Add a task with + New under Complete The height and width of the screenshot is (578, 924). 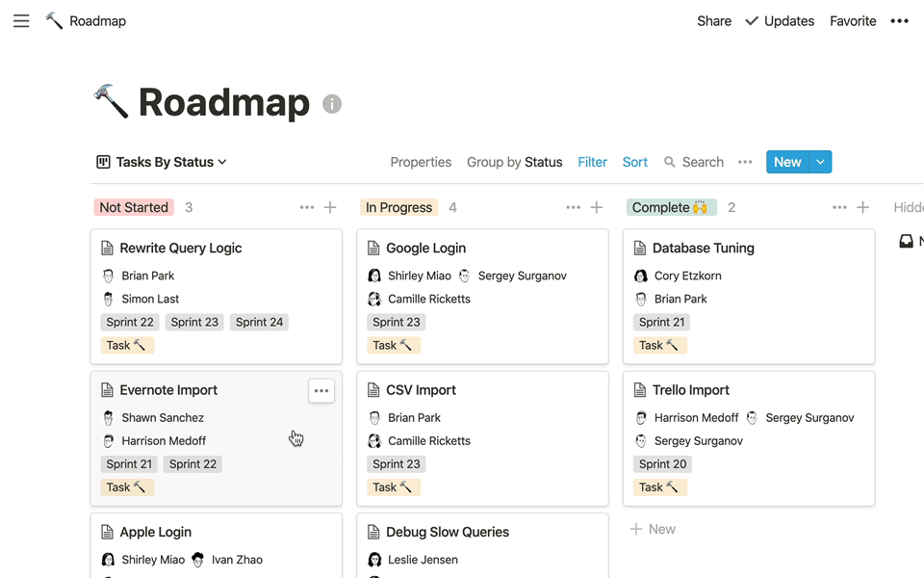[x=654, y=529]
